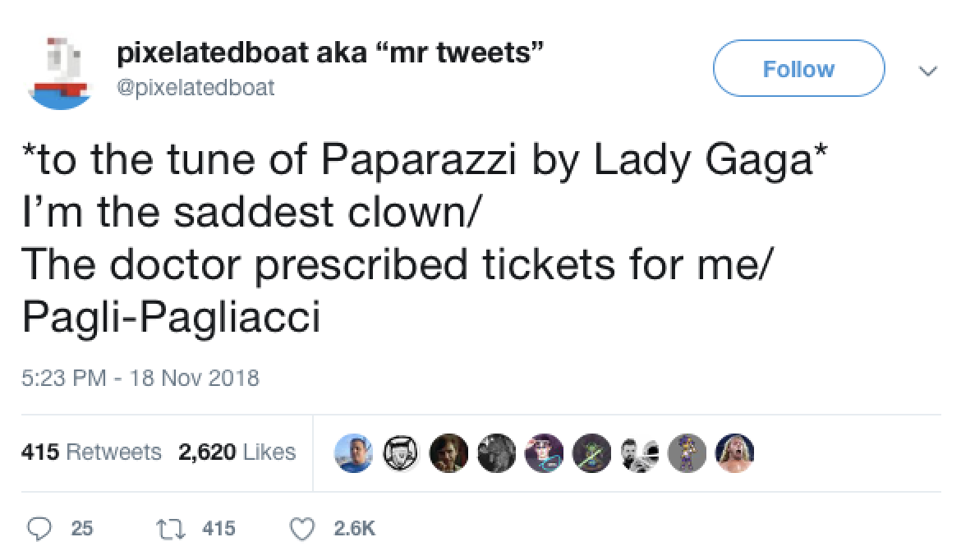Open the 415 Retweets list
This screenshot has height=560, width=961.
90,452
